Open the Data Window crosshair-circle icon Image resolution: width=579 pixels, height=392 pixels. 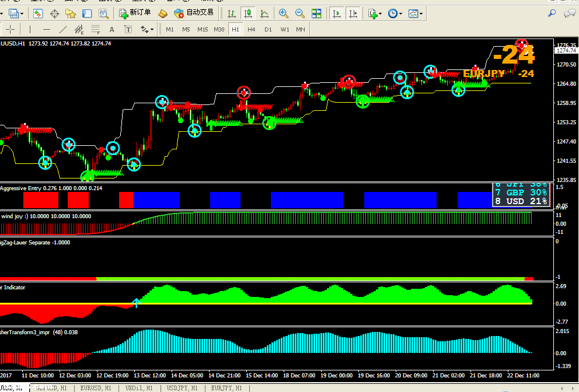point(54,14)
